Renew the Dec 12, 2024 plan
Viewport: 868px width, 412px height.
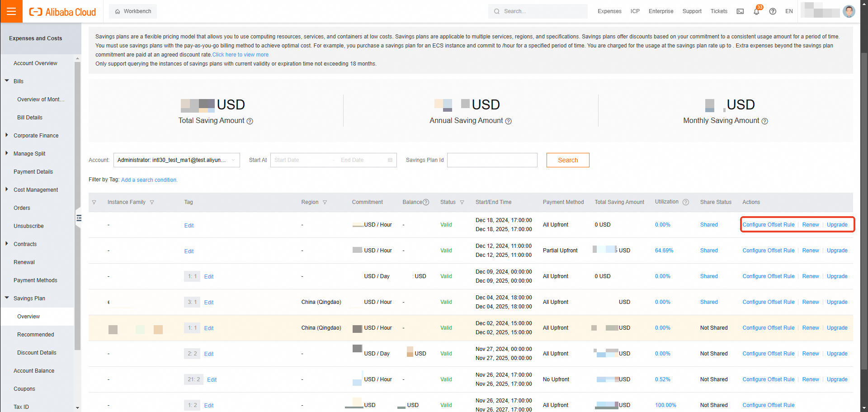coord(811,251)
